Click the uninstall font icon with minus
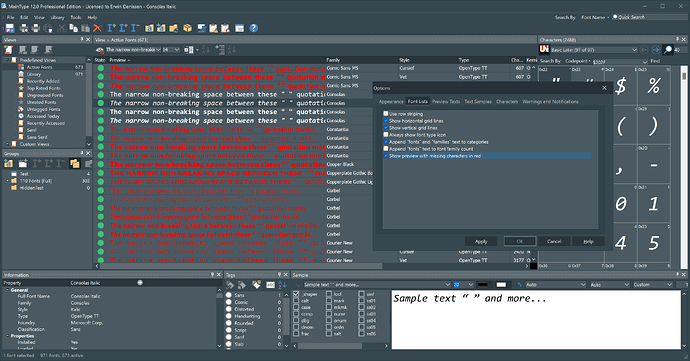Viewport: 690px width, 361px height. 136,28
